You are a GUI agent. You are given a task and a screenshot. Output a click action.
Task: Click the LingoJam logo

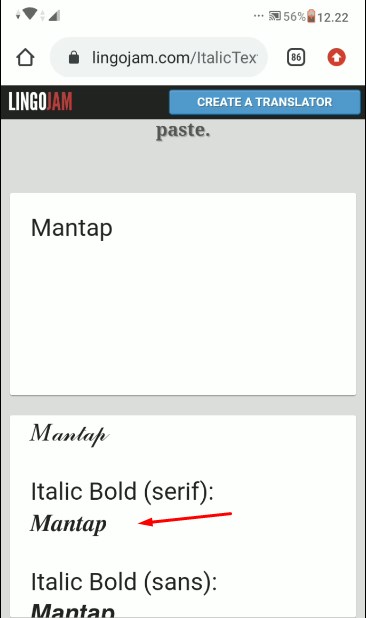pyautogui.click(x=40, y=102)
